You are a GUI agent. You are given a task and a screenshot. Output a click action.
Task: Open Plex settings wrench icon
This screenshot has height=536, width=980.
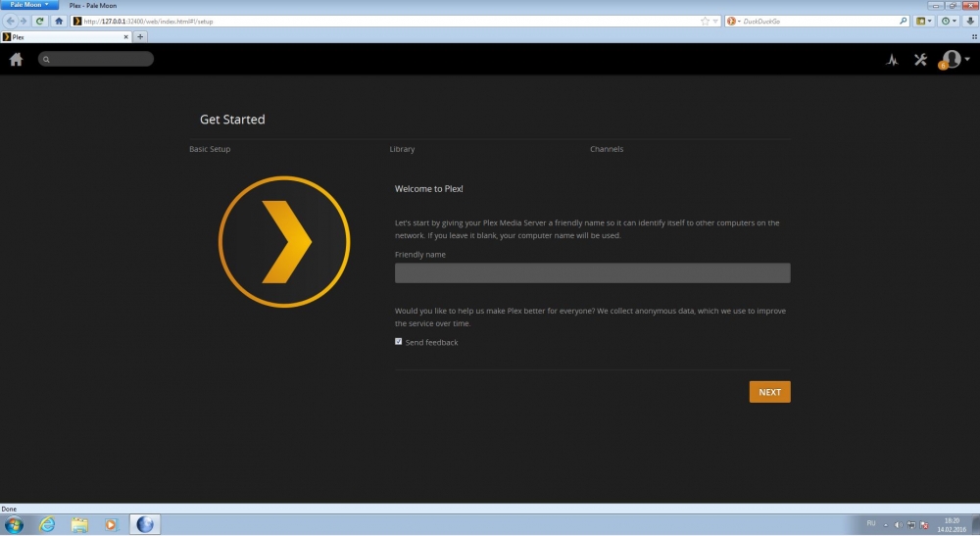click(920, 60)
